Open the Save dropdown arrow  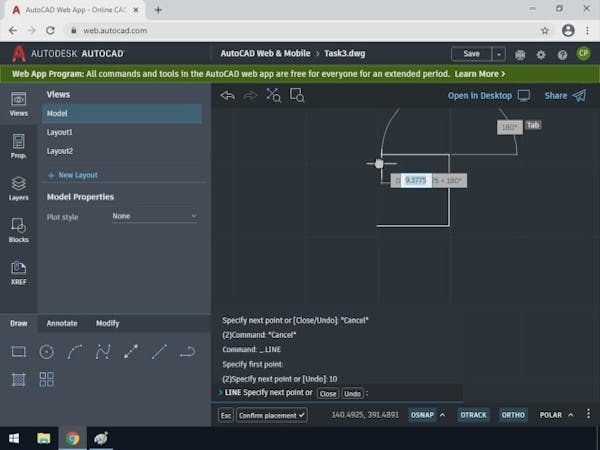click(x=499, y=54)
